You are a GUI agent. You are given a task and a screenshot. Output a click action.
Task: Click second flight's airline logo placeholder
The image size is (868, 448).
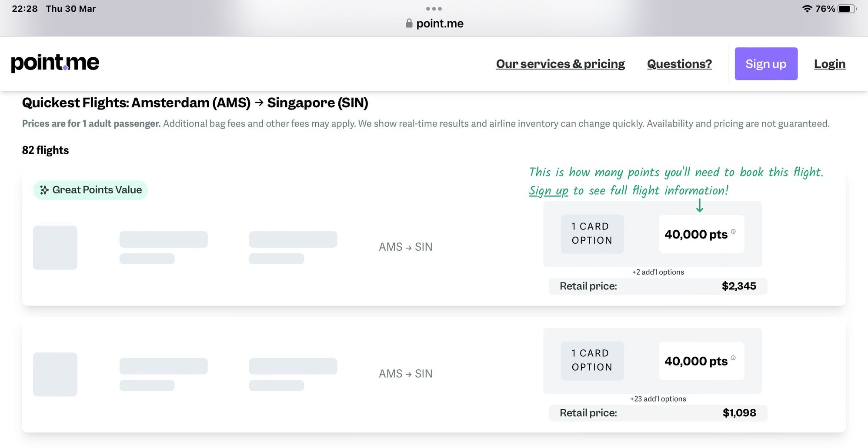coord(55,374)
